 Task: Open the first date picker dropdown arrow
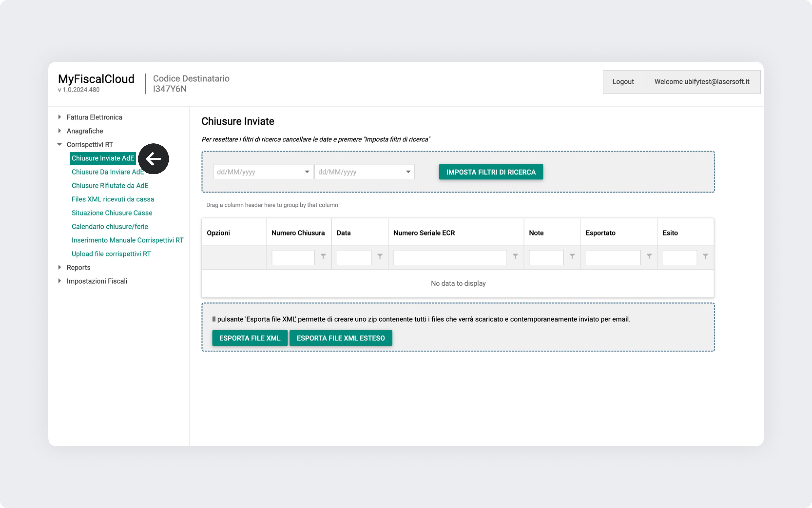pos(307,172)
